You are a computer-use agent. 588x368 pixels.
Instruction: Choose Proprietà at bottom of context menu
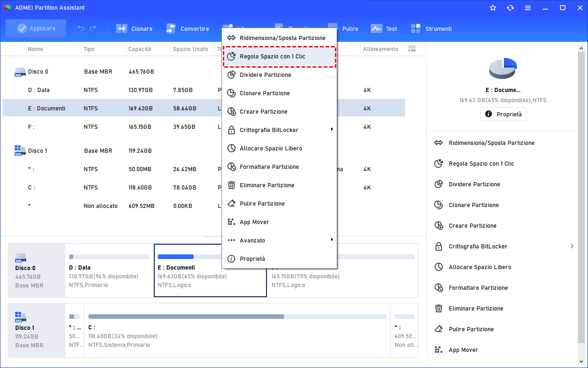coord(279,259)
